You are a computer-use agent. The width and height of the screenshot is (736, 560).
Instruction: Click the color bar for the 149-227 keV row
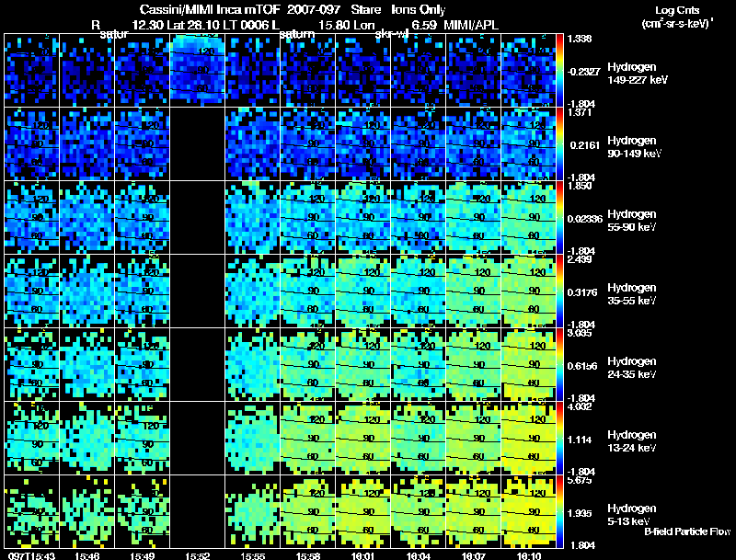[x=559, y=71]
